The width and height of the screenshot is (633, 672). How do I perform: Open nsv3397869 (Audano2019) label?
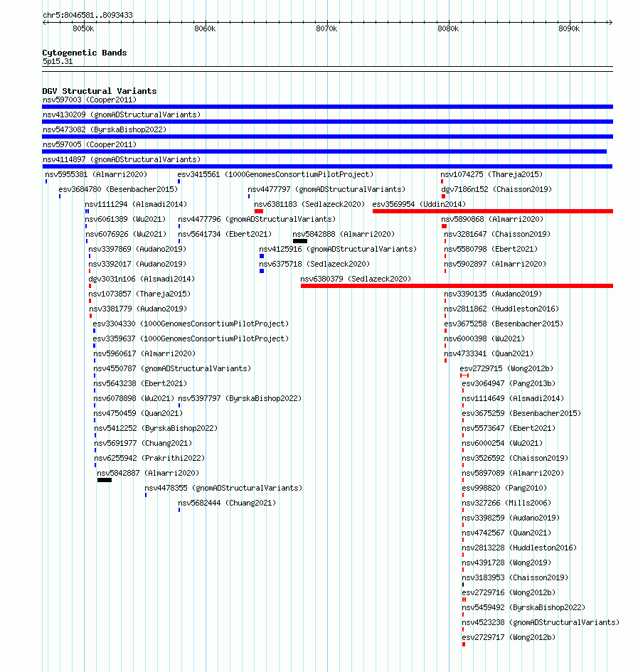pos(137,250)
